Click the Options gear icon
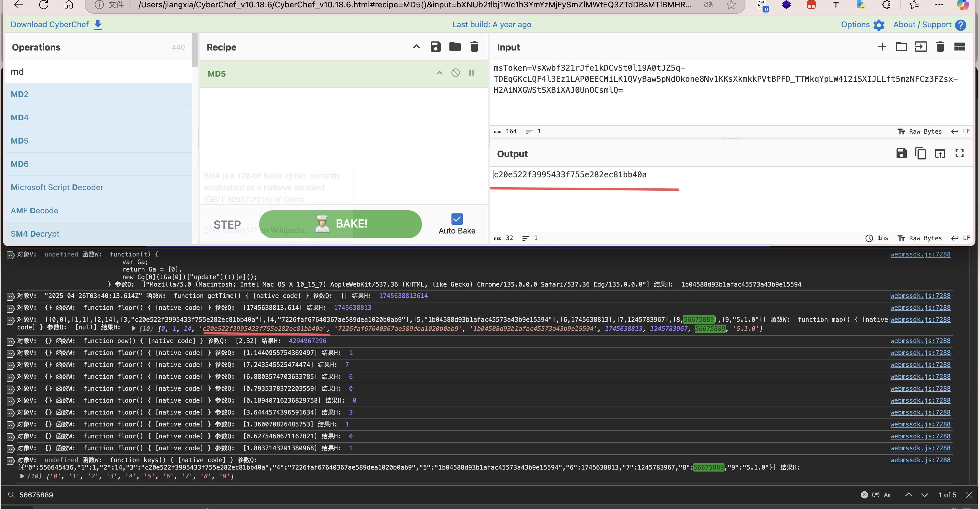Viewport: 980px width, 509px height. pyautogui.click(x=879, y=25)
